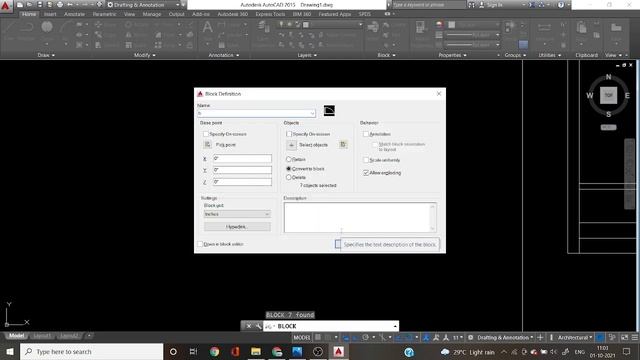This screenshot has width=640, height=360.
Task: Check Base point Specify On-screen
Action: [205, 134]
